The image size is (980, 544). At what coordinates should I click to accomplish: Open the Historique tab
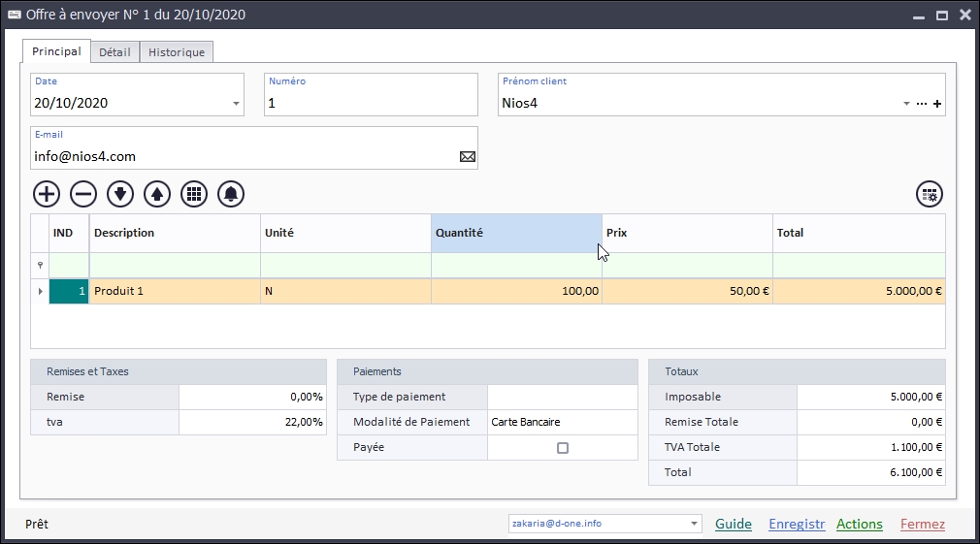coord(177,52)
